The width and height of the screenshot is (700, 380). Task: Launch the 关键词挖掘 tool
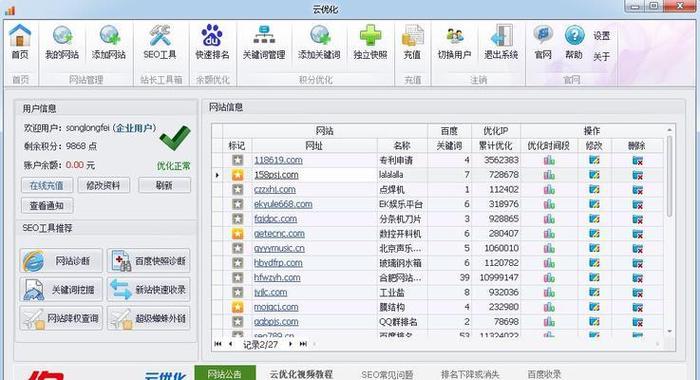point(61,289)
